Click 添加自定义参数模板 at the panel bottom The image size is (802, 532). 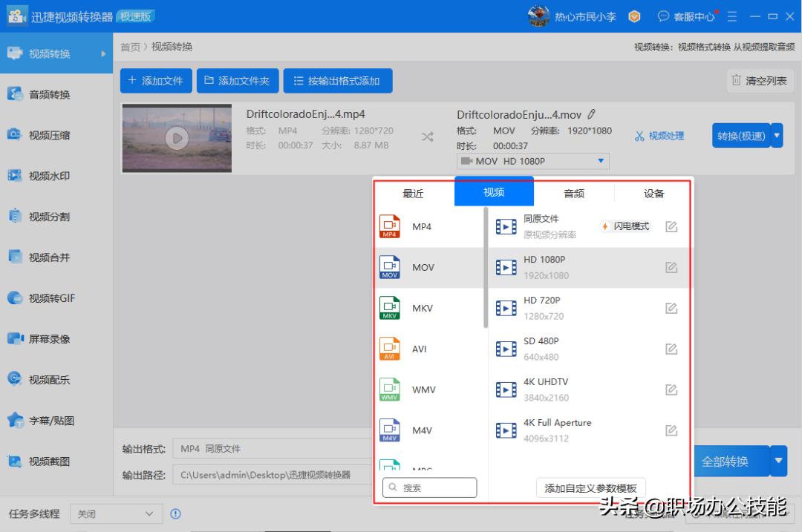(x=589, y=487)
